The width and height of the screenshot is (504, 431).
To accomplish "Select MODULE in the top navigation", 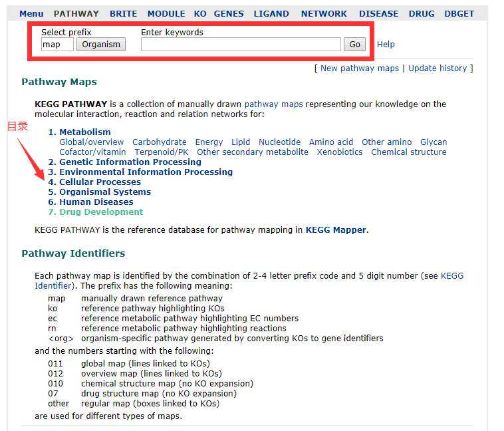I will tap(166, 13).
